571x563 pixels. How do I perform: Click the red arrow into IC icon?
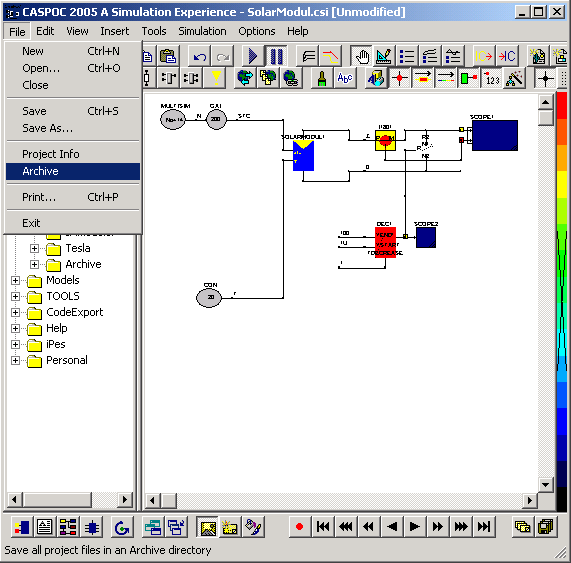pyautogui.click(x=507, y=56)
